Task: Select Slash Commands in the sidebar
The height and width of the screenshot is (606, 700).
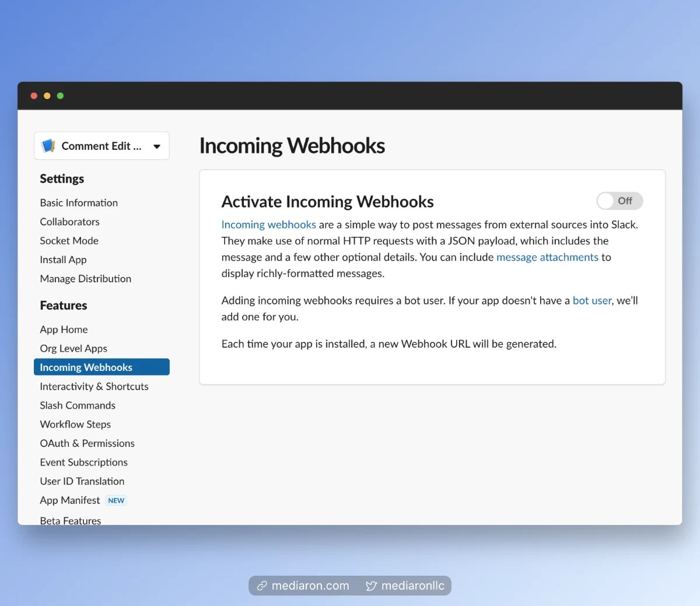Action: [x=77, y=405]
